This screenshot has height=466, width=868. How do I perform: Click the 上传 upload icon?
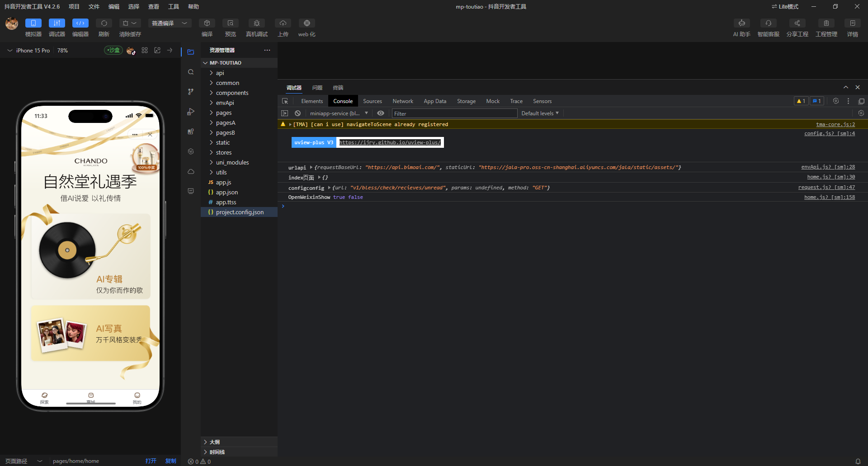[x=283, y=24]
